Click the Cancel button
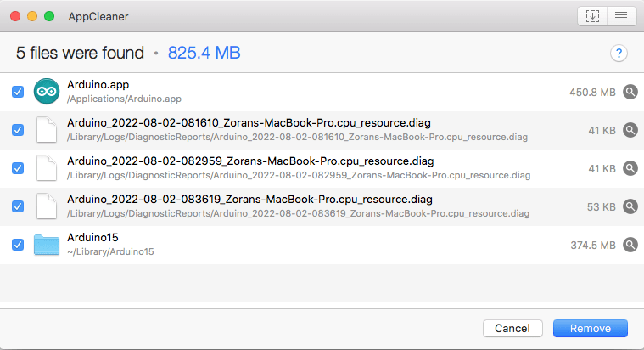The width and height of the screenshot is (644, 350). coord(512,328)
